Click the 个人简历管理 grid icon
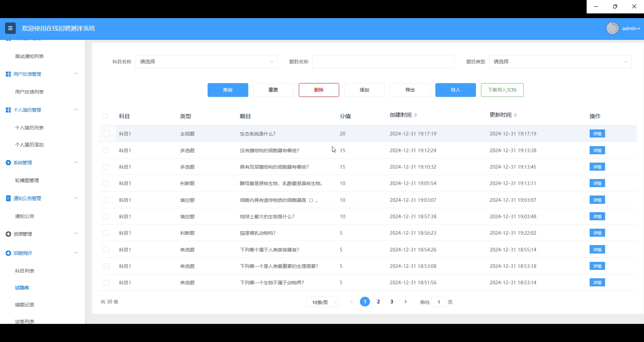The width and height of the screenshot is (644, 342). [x=8, y=110]
